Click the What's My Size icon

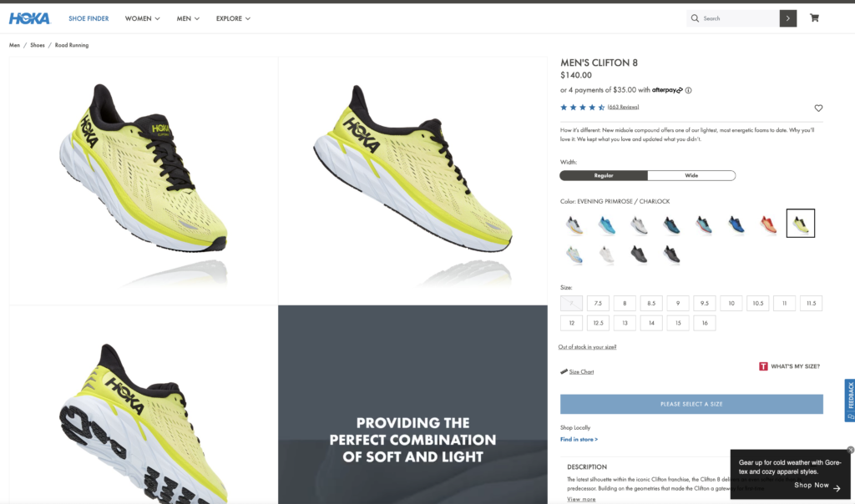pyautogui.click(x=763, y=366)
